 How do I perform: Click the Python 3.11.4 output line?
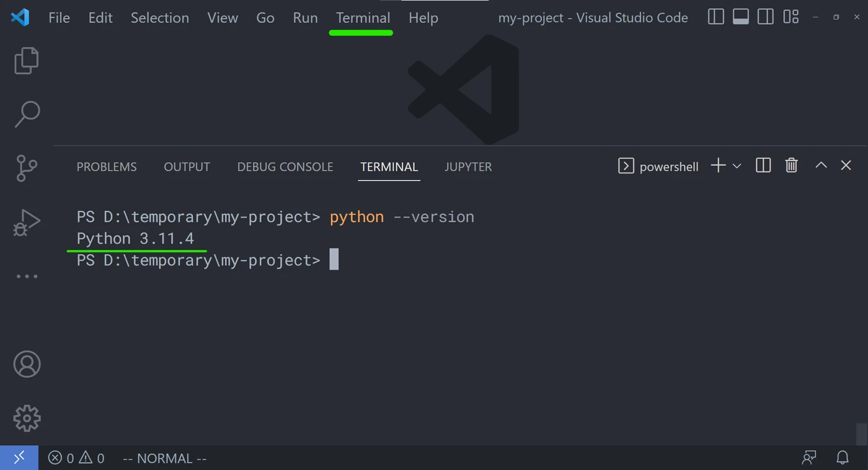135,239
